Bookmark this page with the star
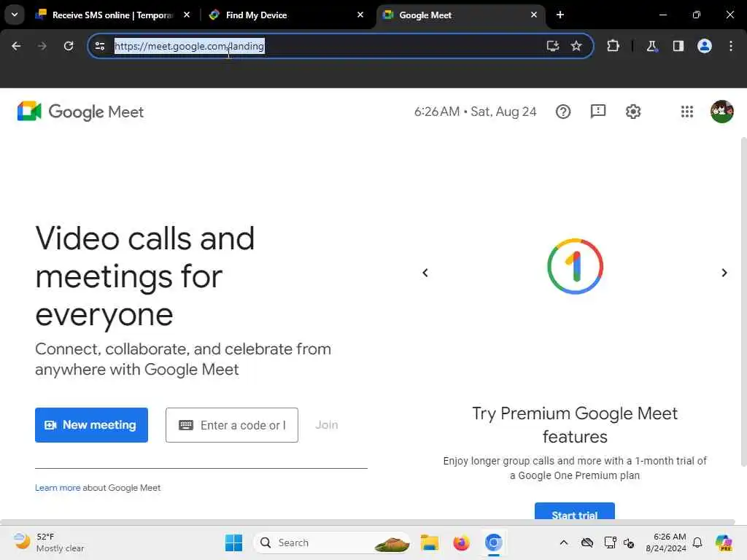747x560 pixels. (x=576, y=46)
